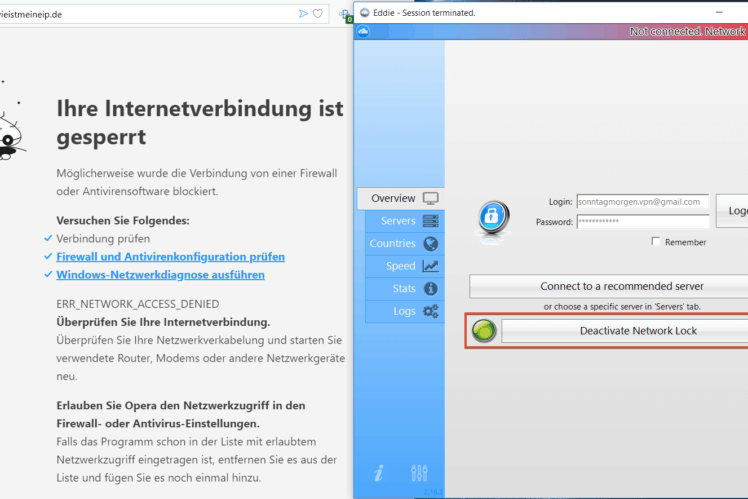Click the blue padlock login icon

tap(492, 215)
